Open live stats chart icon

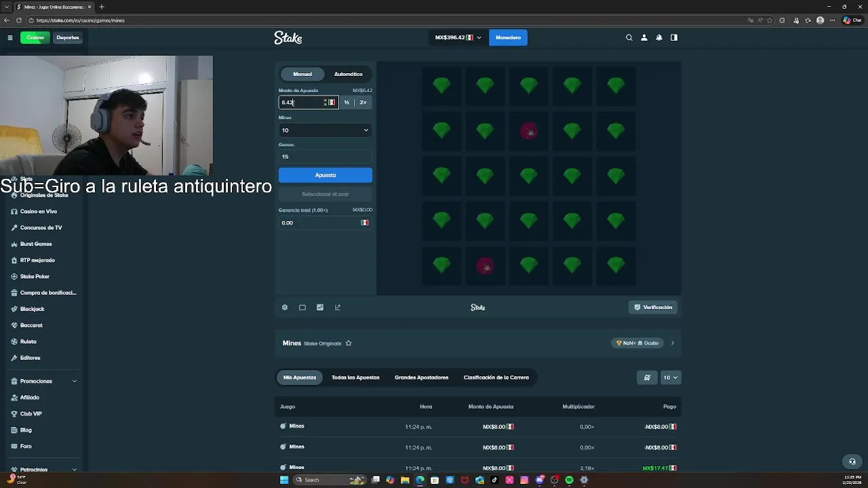click(320, 307)
